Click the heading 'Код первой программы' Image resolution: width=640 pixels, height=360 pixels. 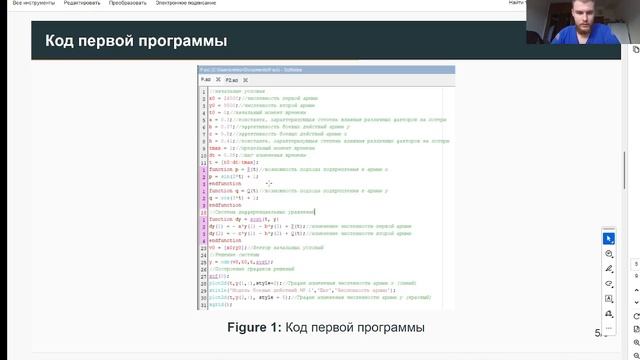pyautogui.click(x=136, y=41)
